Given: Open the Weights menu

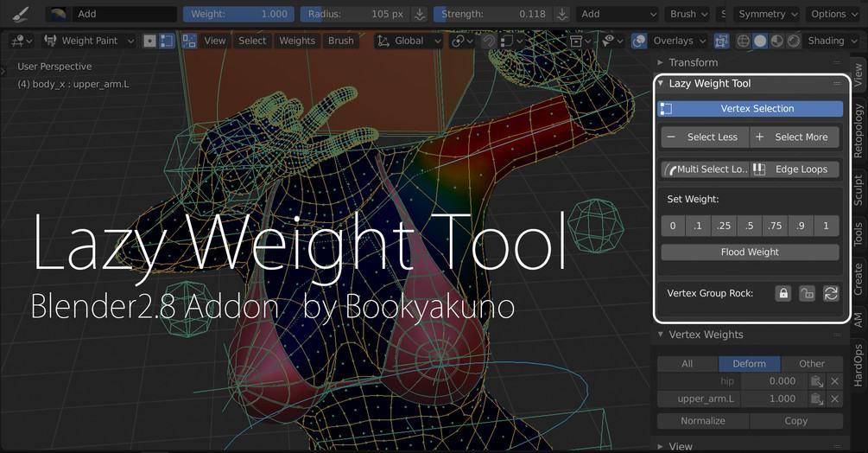Looking at the screenshot, I should point(297,41).
